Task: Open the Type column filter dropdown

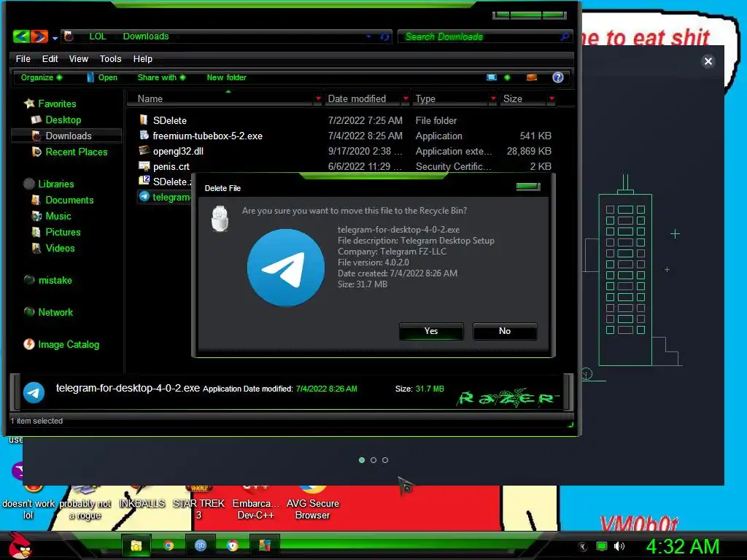Action: click(493, 98)
